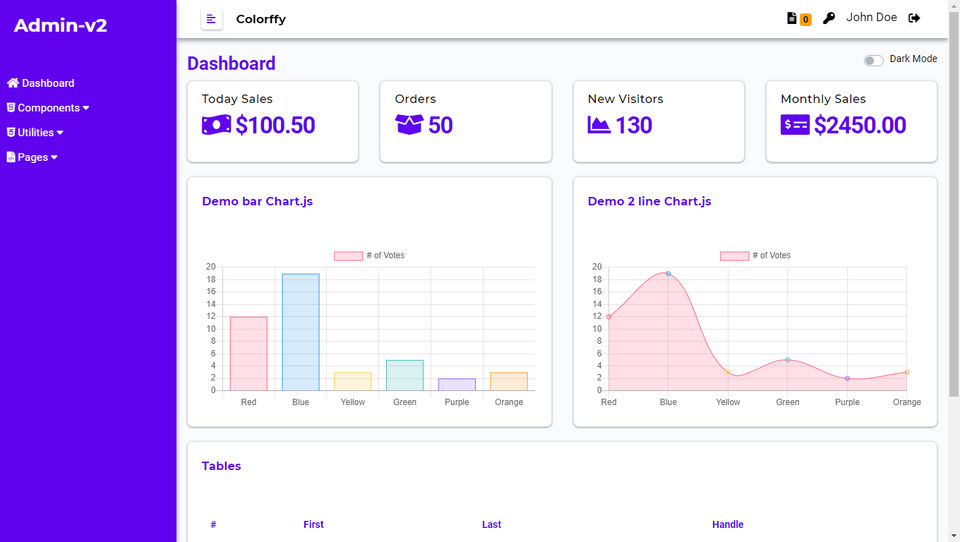Click the Orange data point on line chart
The image size is (960, 542).
point(907,372)
